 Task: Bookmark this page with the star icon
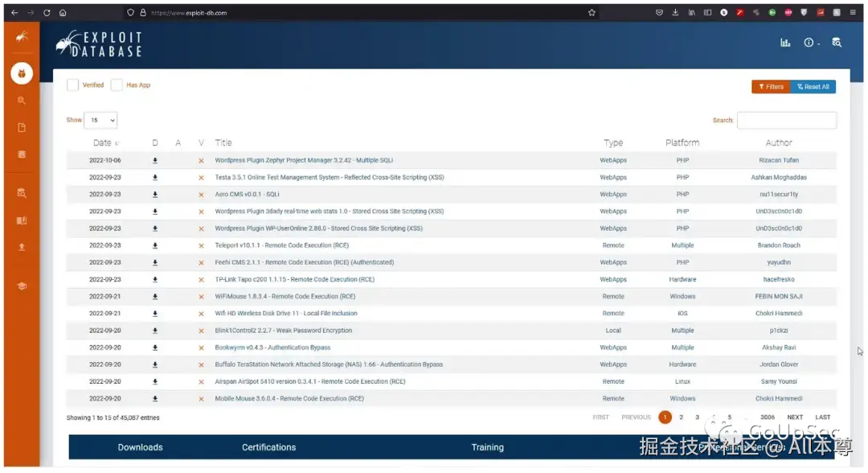click(x=592, y=12)
